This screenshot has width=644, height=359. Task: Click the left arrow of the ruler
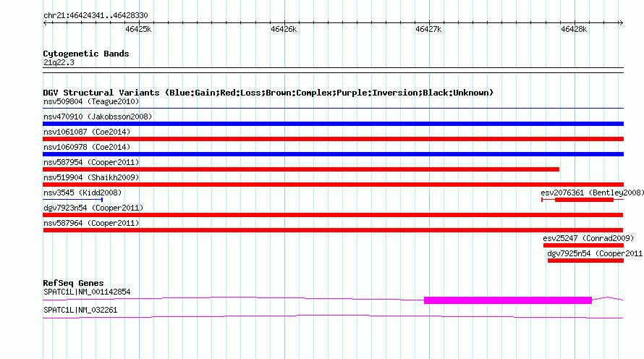point(45,22)
